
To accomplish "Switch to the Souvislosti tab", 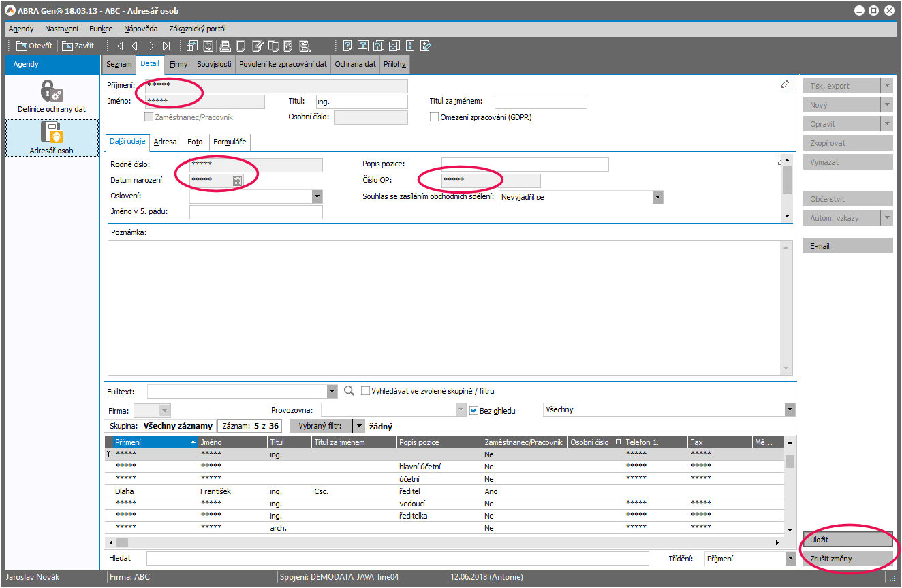I will [x=214, y=64].
